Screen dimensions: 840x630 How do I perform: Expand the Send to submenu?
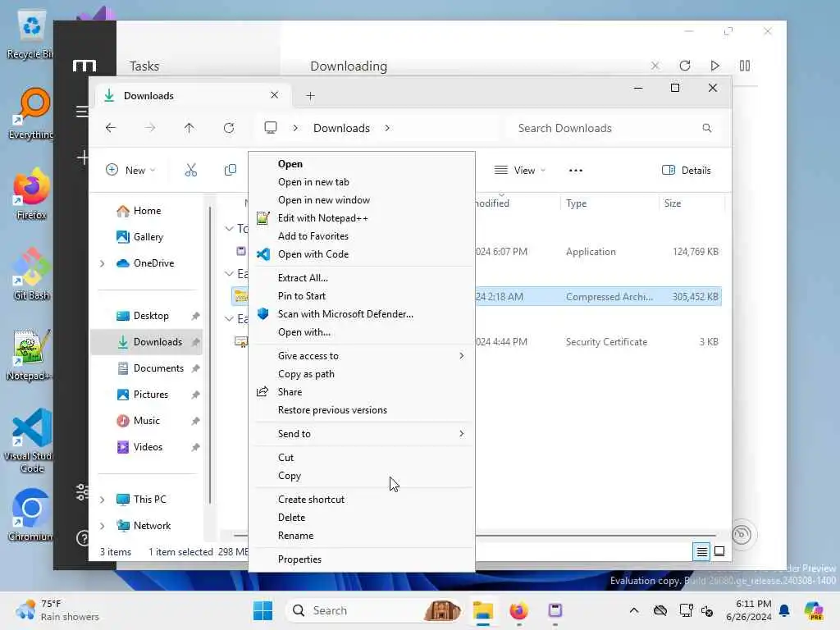(x=363, y=434)
